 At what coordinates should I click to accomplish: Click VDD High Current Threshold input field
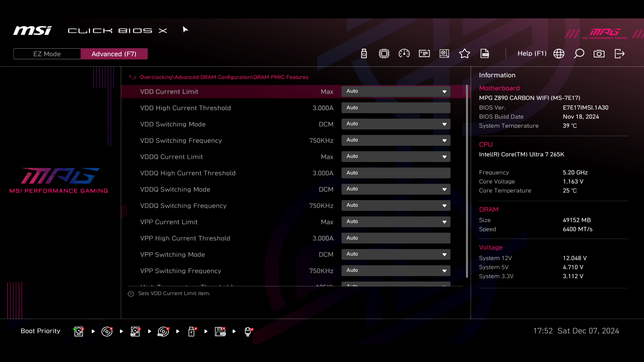[x=396, y=108]
